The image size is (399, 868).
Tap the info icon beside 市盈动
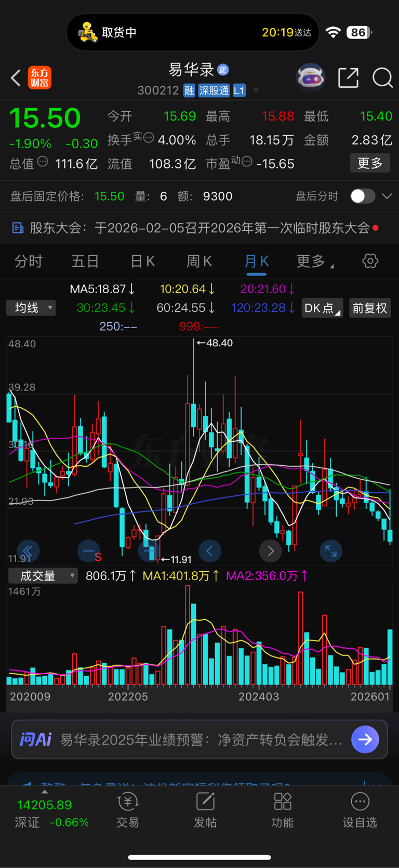(247, 162)
